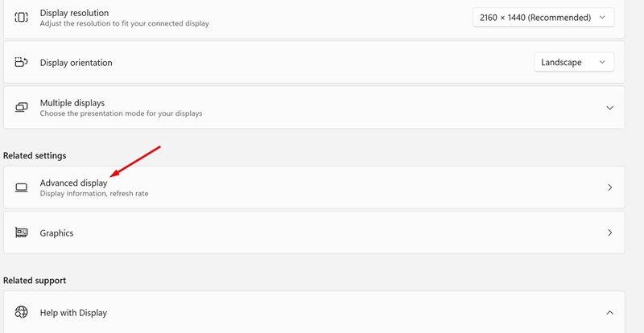Expand the Multiple displays chevron

pyautogui.click(x=610, y=108)
